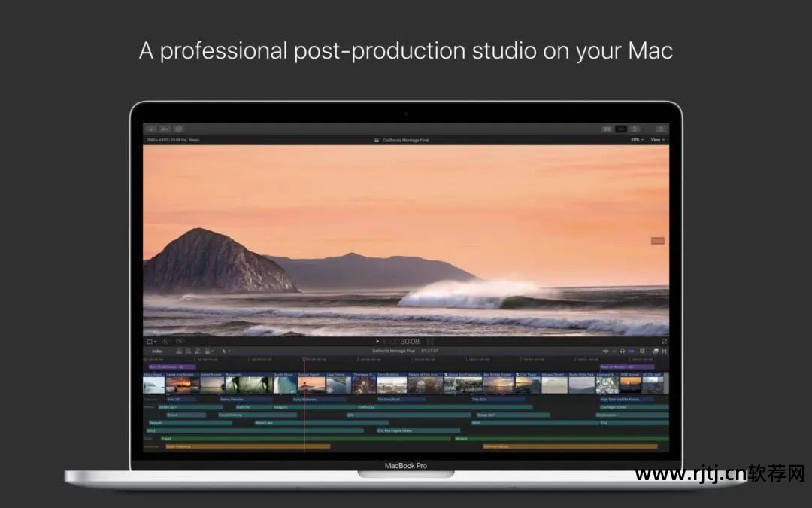Open the View dropdown above viewer
Image resolution: width=812 pixels, height=508 pixels.
657,140
